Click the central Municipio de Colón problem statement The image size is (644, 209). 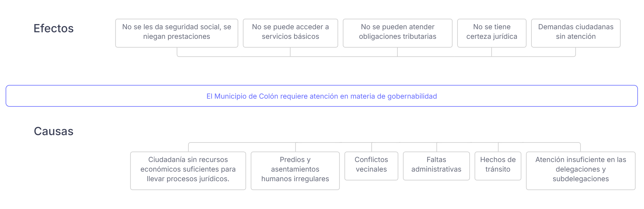322,96
